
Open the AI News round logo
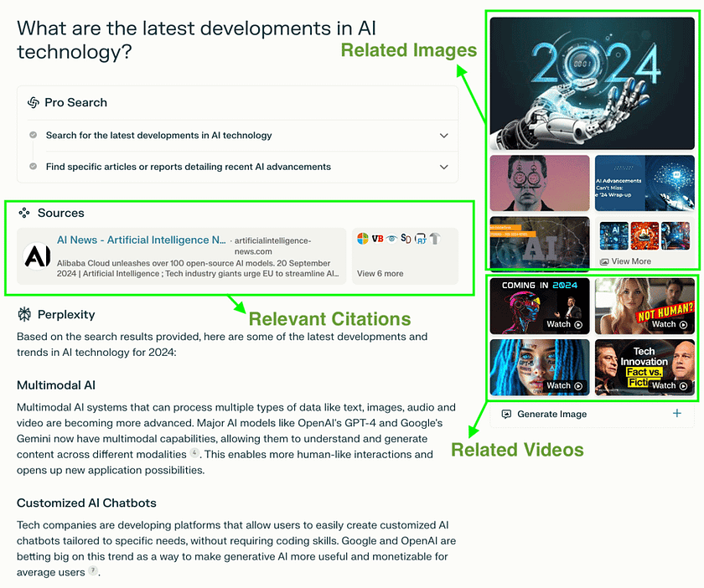coord(37,256)
